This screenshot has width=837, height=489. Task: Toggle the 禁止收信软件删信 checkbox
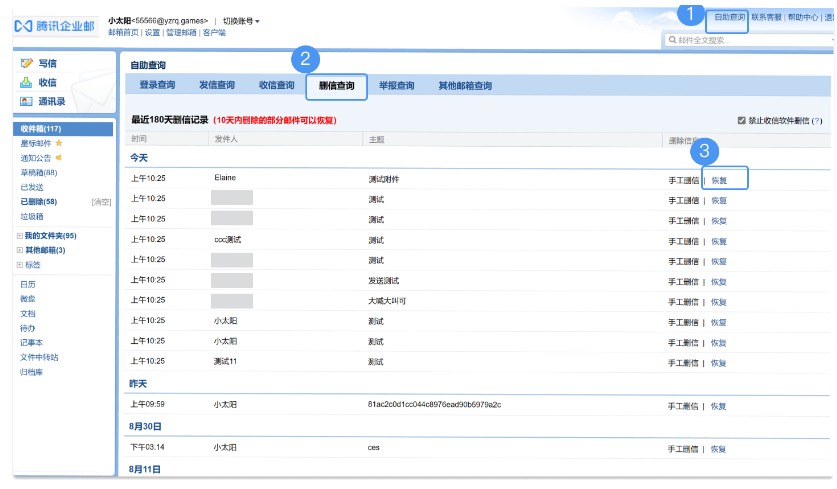point(741,121)
